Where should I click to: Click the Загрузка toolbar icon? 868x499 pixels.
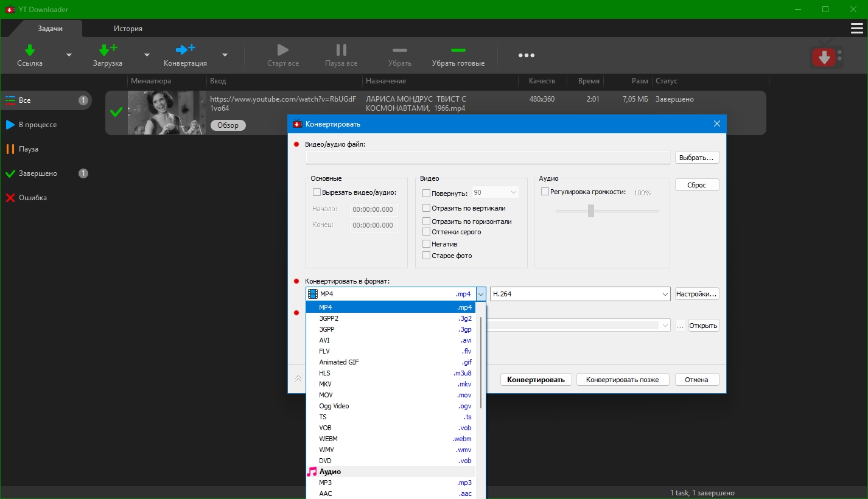click(x=108, y=50)
